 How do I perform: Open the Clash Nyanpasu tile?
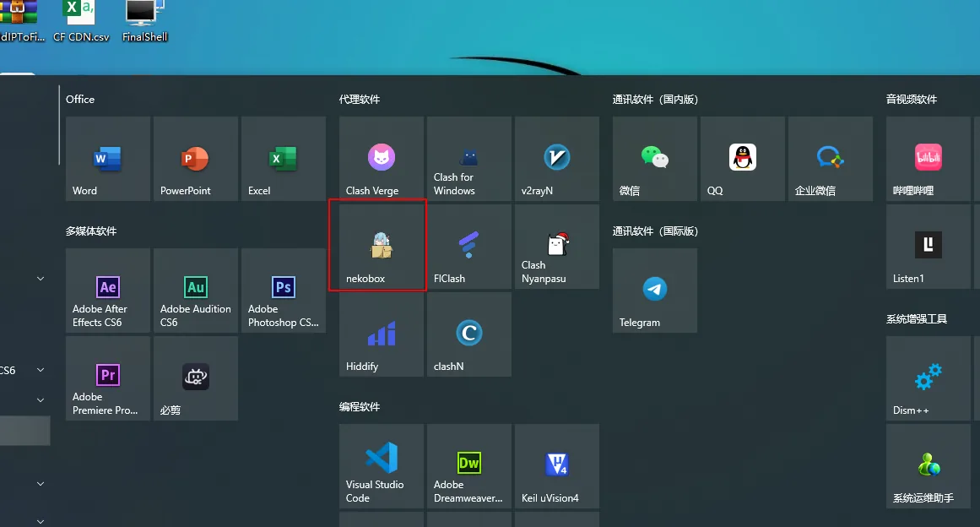(557, 247)
